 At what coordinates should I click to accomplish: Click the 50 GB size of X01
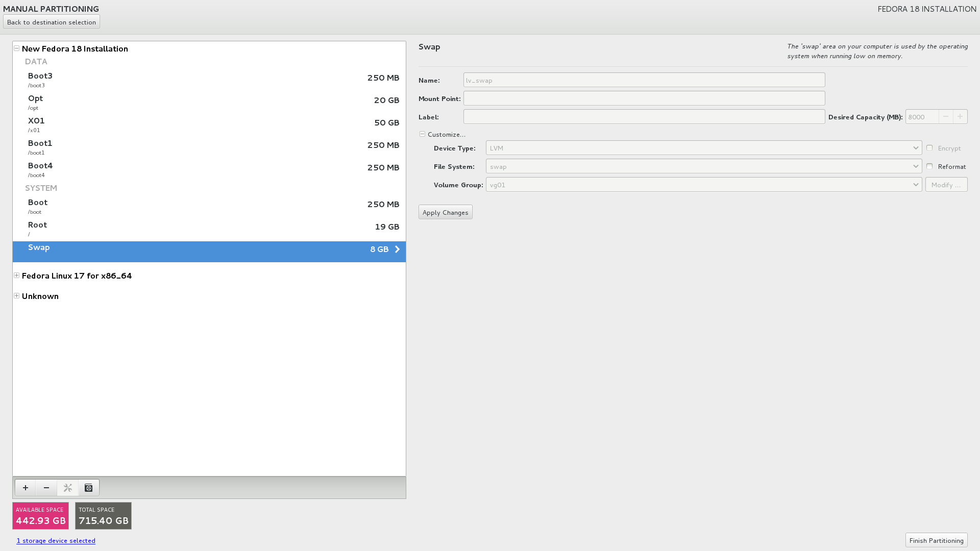(x=387, y=123)
